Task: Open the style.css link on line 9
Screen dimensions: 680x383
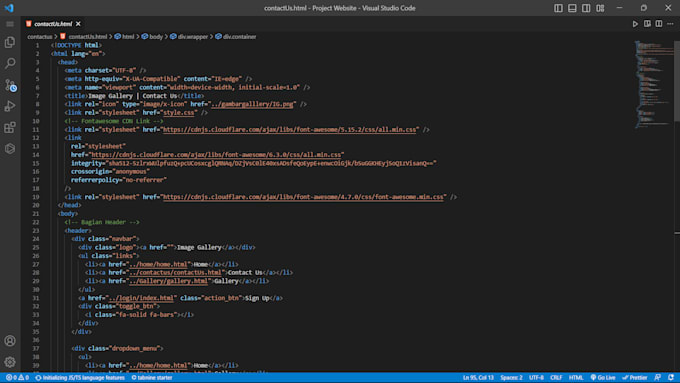Action: point(179,113)
